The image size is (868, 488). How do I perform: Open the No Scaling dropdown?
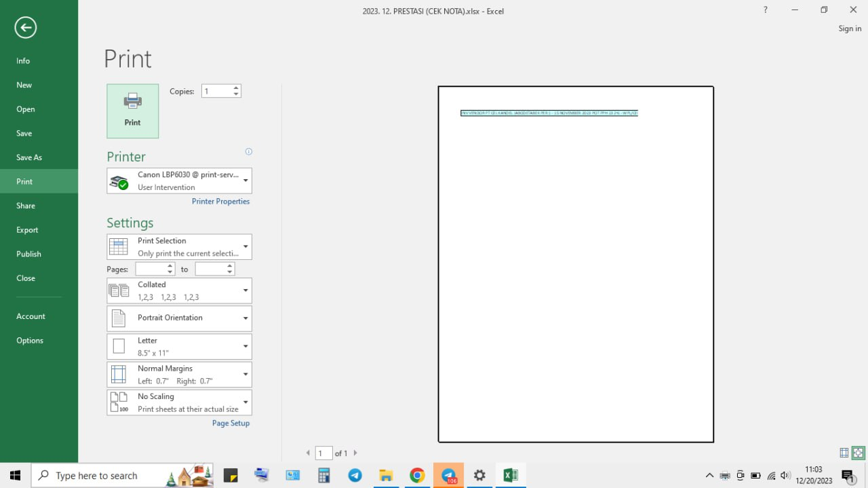pyautogui.click(x=179, y=402)
